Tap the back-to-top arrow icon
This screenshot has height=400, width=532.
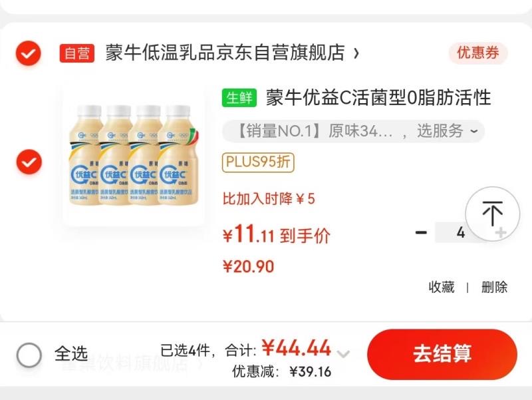point(492,214)
